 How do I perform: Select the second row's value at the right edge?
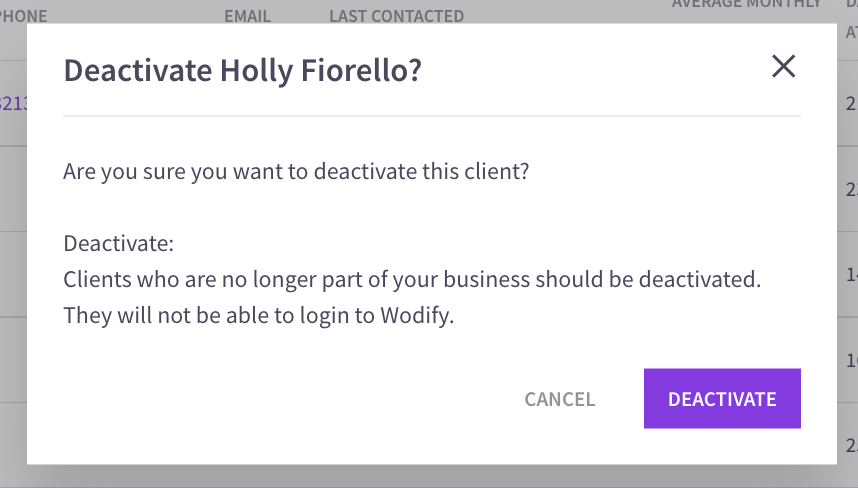(x=851, y=189)
